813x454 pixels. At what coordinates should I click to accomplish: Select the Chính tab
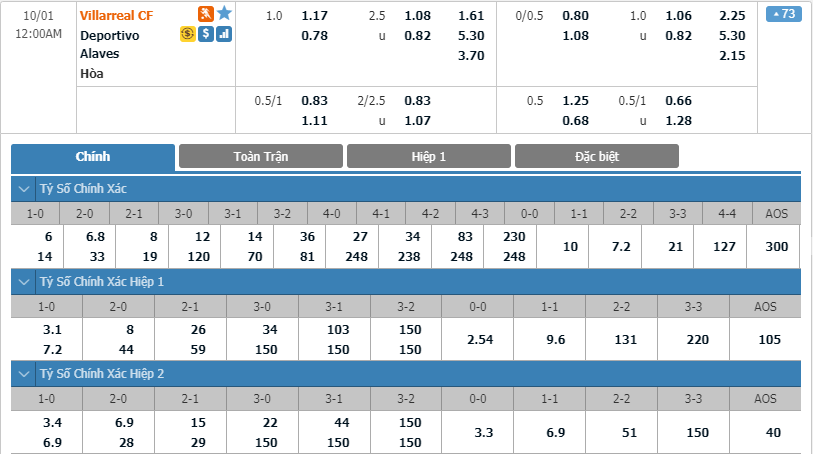coord(93,157)
